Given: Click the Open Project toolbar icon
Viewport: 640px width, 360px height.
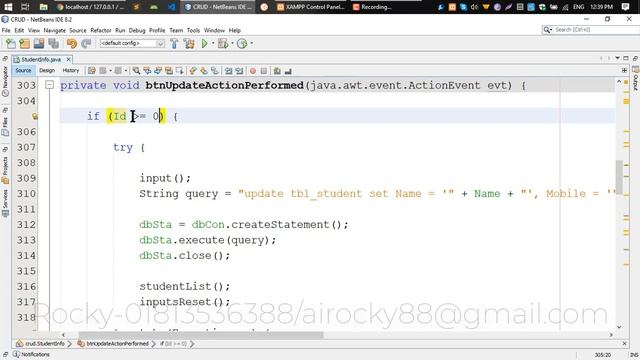Looking at the screenshot, I should tap(39, 43).
